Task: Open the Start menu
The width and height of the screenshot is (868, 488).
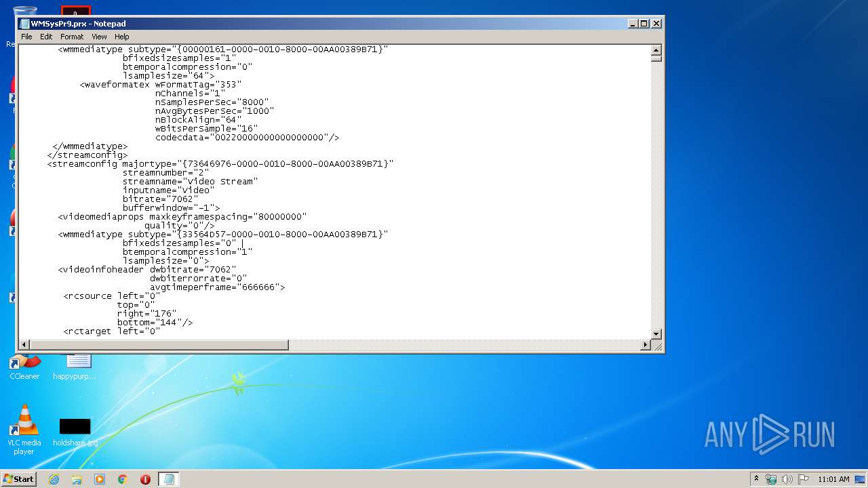Action: pyautogui.click(x=18, y=479)
